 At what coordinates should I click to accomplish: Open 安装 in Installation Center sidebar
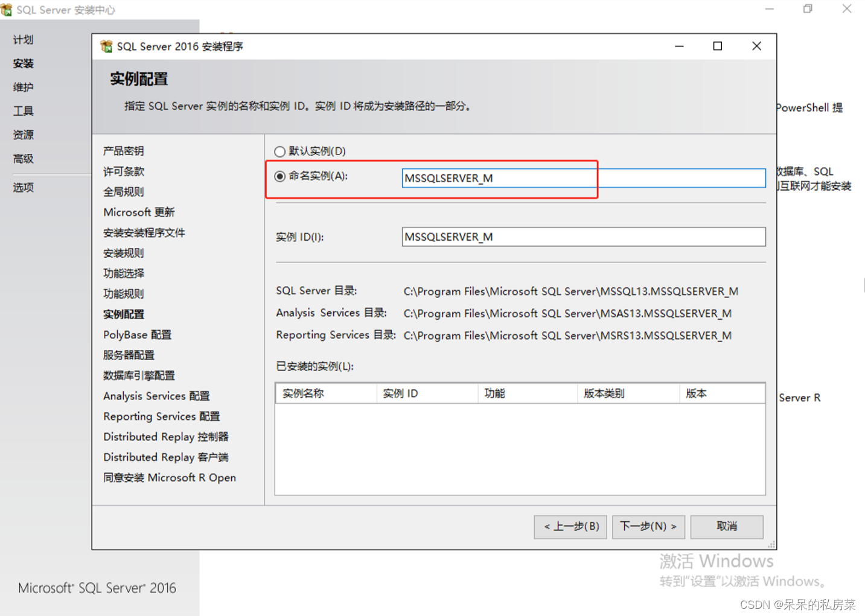click(23, 63)
